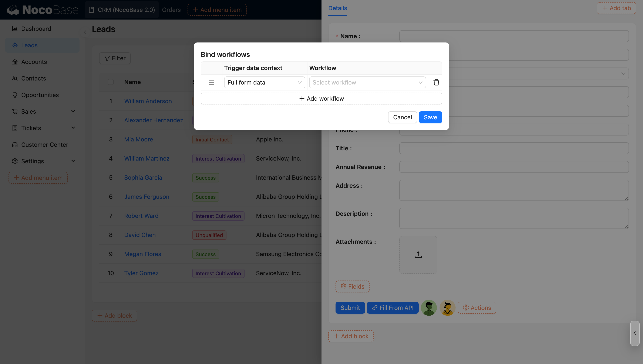Click the NocoBase logo
Image resolution: width=643 pixels, height=364 pixels.
pos(43,10)
